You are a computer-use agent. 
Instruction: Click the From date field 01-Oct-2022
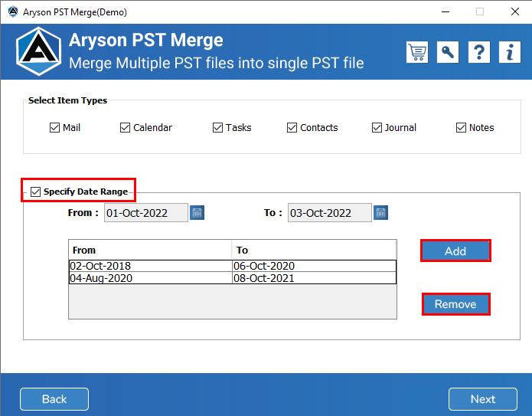146,213
